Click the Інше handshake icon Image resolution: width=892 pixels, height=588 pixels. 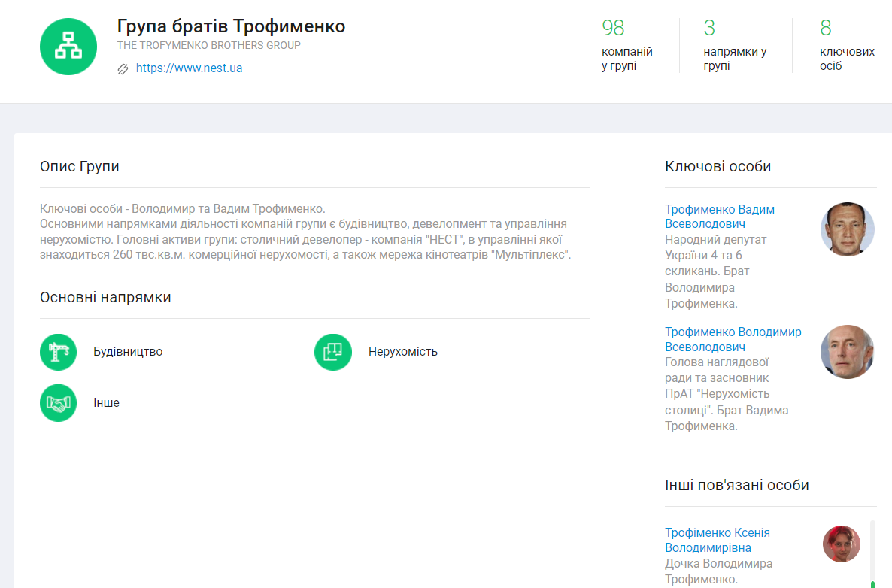point(59,403)
